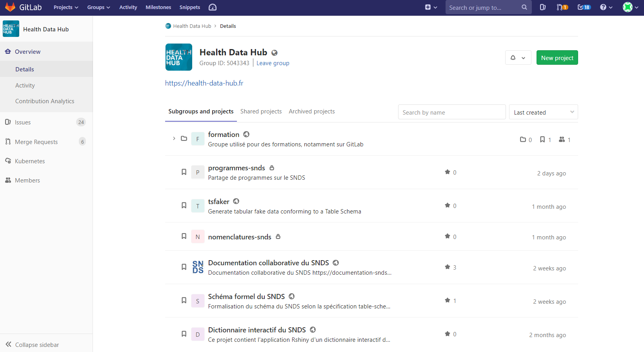This screenshot has width=644, height=352.
Task: Click the instance statistics gauge icon
Action: [x=213, y=7]
